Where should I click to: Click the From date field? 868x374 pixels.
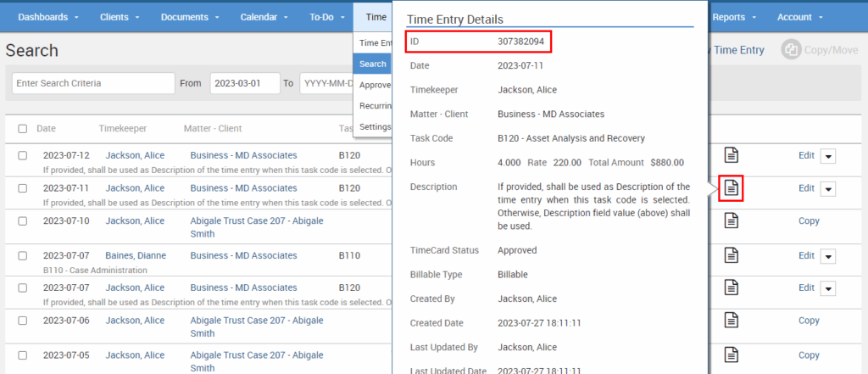pyautogui.click(x=244, y=83)
